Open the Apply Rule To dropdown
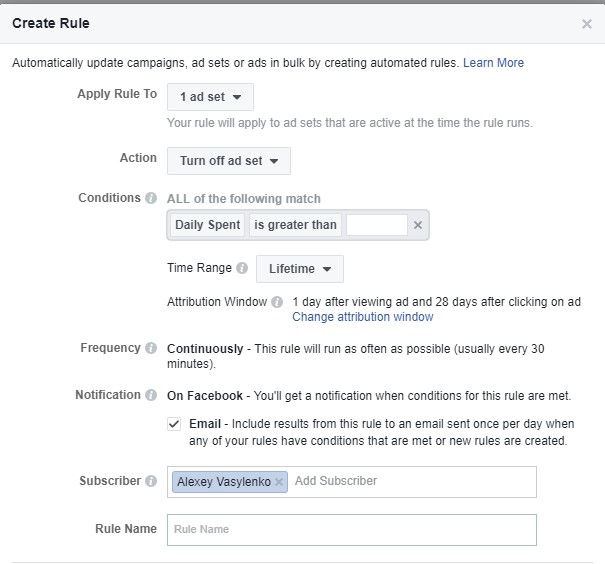The height and width of the screenshot is (564, 605). (210, 97)
